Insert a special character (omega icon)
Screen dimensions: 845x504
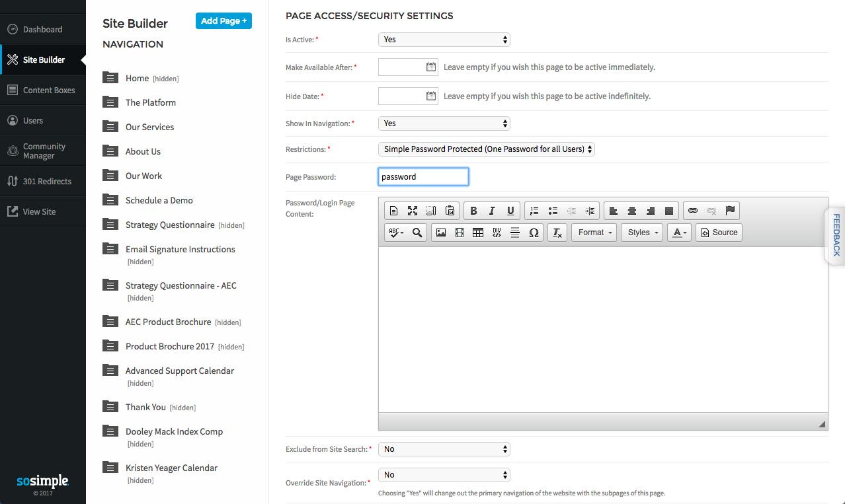pos(534,233)
